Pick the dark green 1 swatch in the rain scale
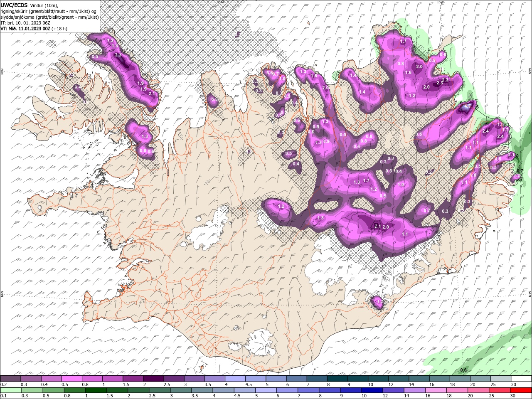Viewport: 532px width, 399px height. point(96,390)
